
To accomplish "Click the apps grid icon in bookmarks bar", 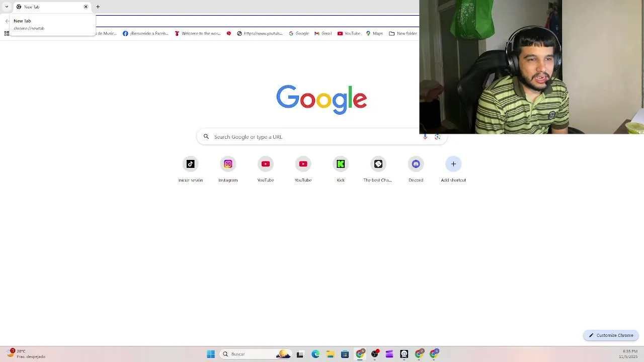I will pos(7,34).
